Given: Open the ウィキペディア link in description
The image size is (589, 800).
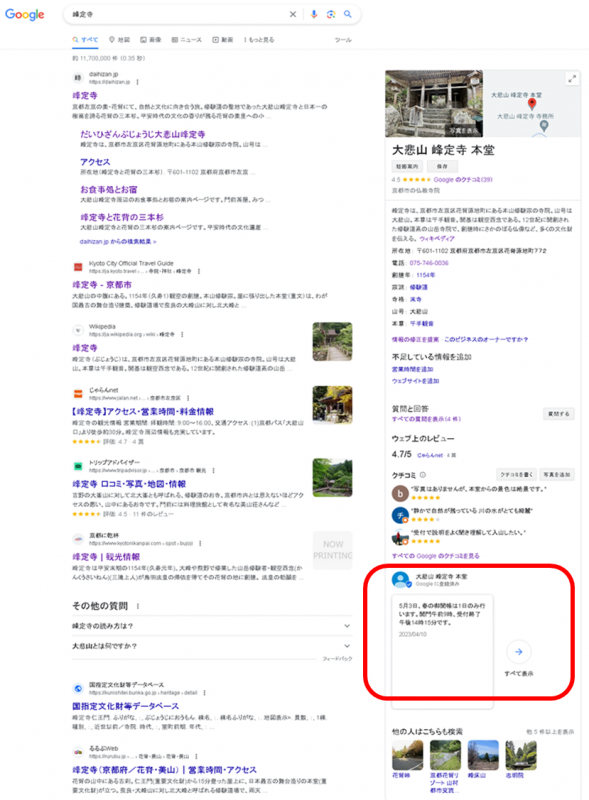Looking at the screenshot, I should click(x=437, y=238).
